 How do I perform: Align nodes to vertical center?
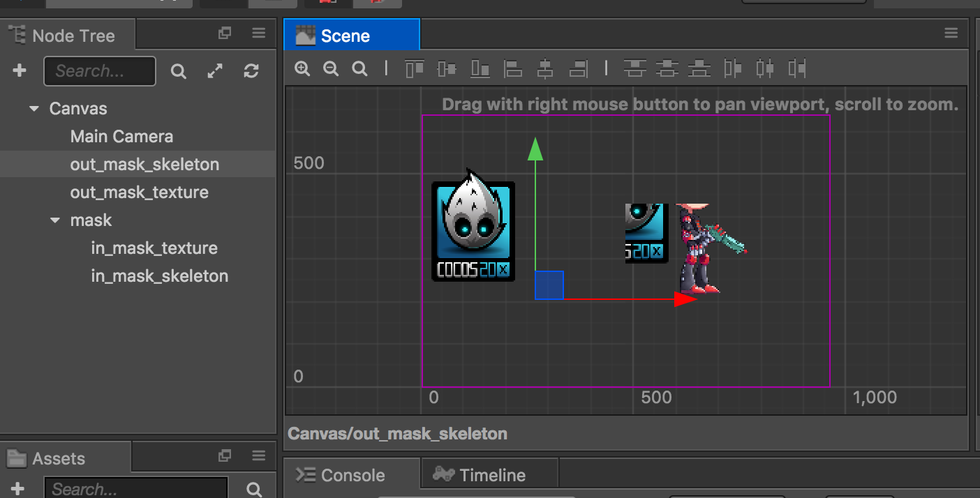[x=447, y=68]
